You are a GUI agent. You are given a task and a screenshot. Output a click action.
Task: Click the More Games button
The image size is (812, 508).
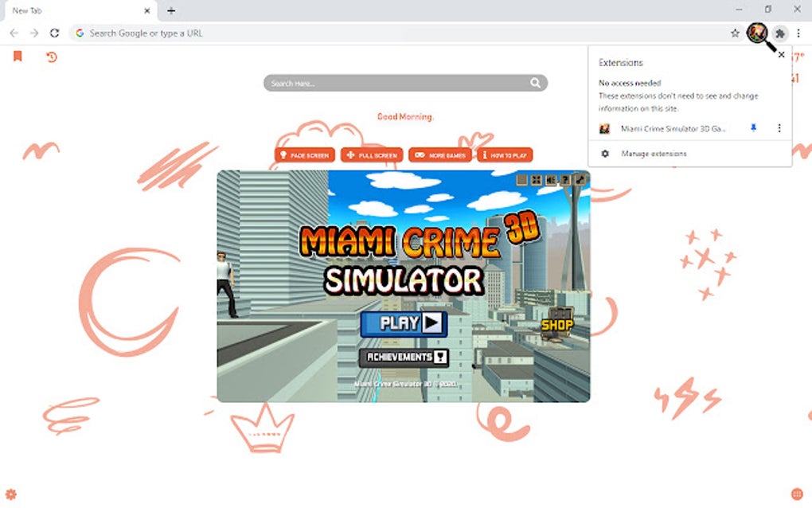coord(440,154)
